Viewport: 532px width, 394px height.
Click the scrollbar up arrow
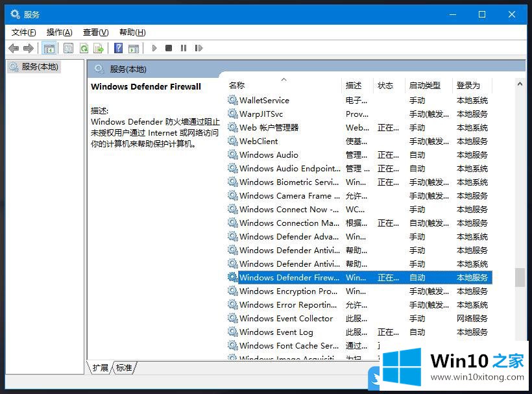click(520, 84)
